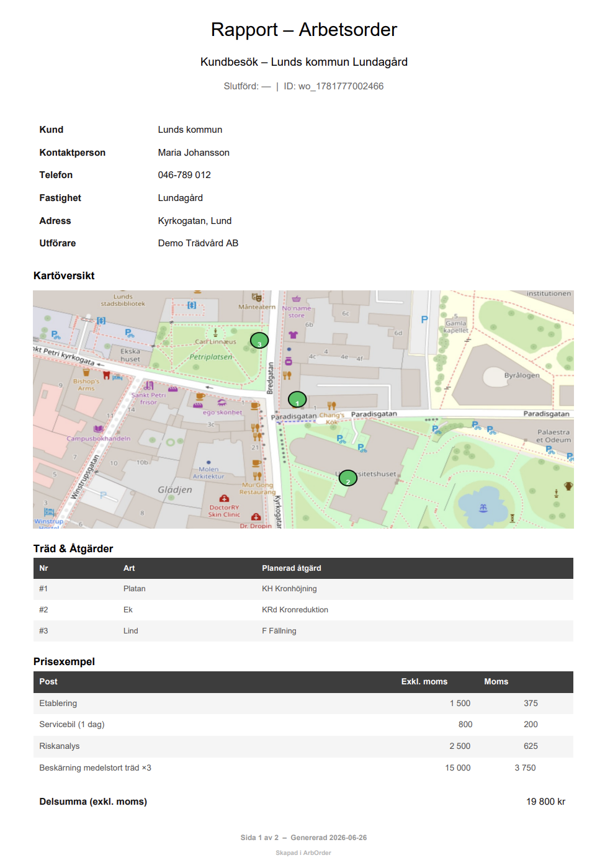Click the Bishop's Arms pub icon
Screen dimensions: 605x868
coord(86,373)
